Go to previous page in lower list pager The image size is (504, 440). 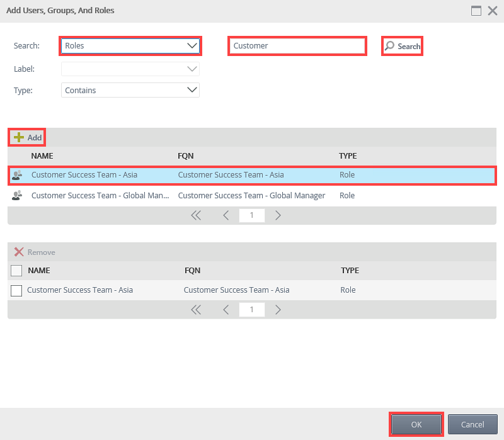click(x=226, y=310)
